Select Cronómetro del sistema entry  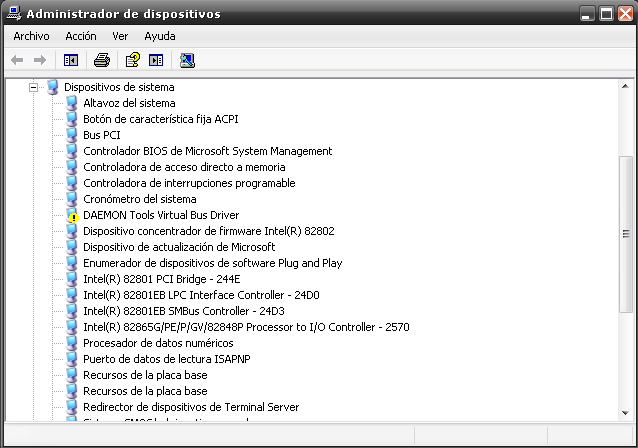pyautogui.click(x=139, y=199)
